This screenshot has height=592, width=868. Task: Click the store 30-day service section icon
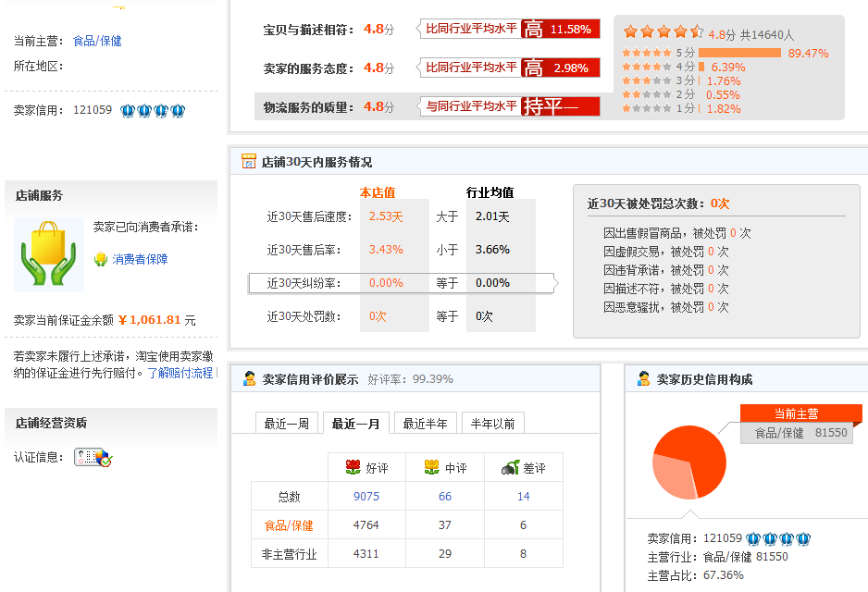pyautogui.click(x=248, y=162)
